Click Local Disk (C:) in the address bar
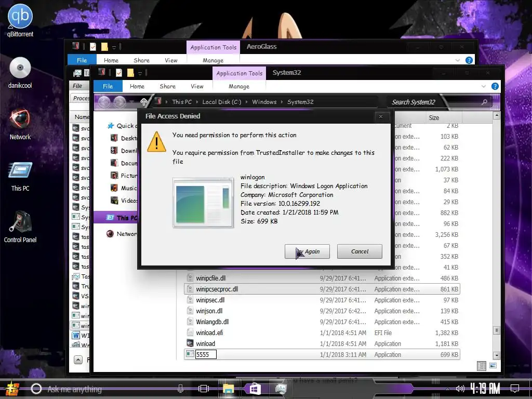Viewport: 532px width, 399px height. click(221, 102)
